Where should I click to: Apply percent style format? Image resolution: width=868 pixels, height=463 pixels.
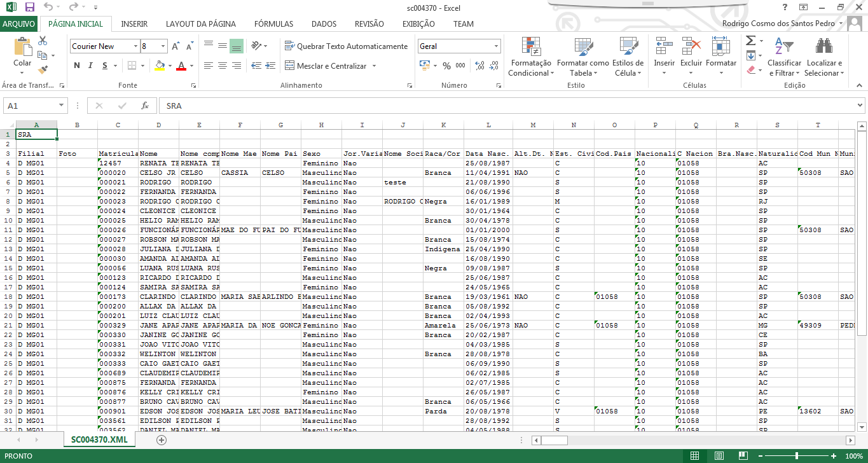tap(446, 66)
